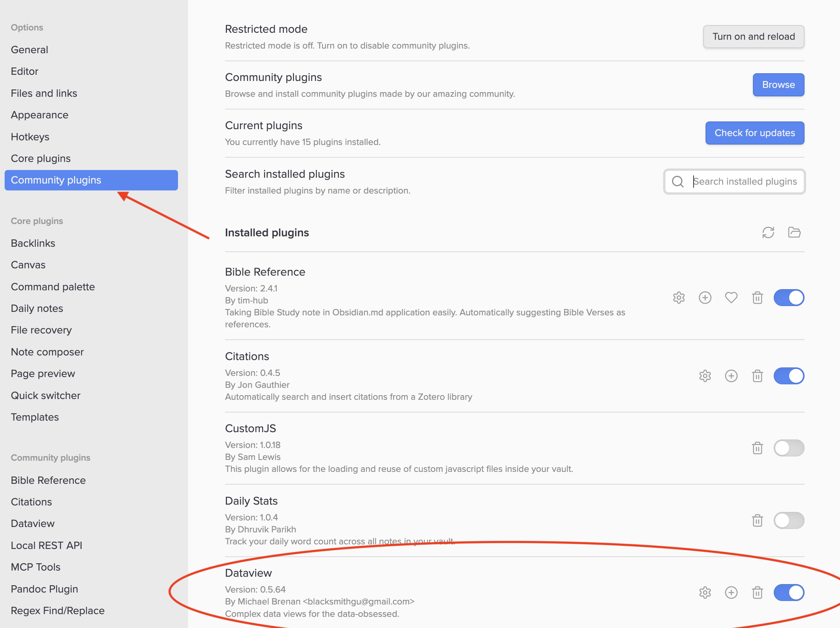Open Dataview plugin settings gear

(x=705, y=593)
